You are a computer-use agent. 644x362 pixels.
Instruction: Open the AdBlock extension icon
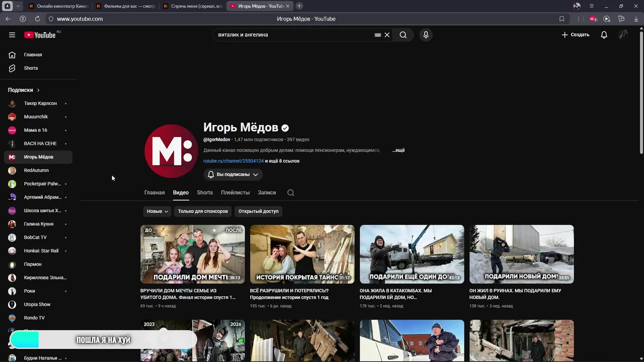click(593, 19)
